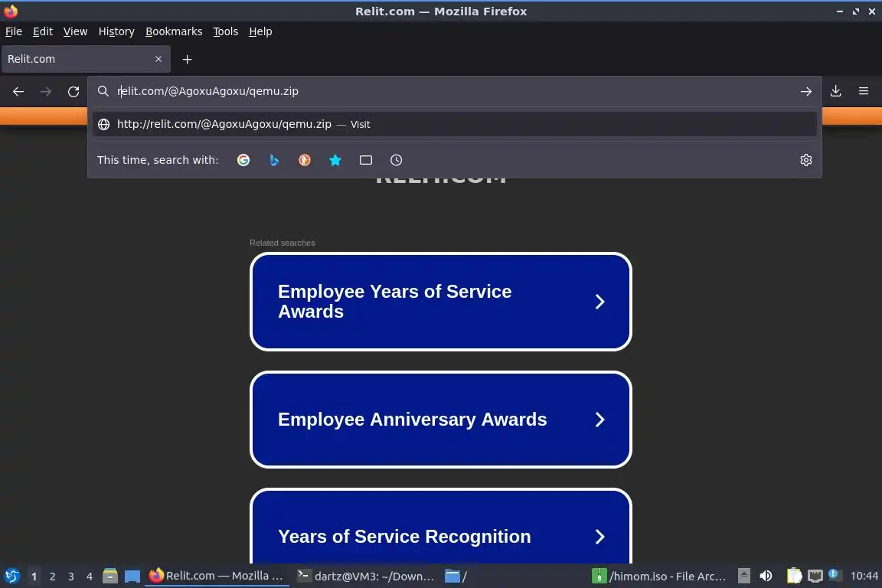This screenshot has height=588, width=882.
Task: Open the Firefox hamburger menu
Action: pos(864,91)
